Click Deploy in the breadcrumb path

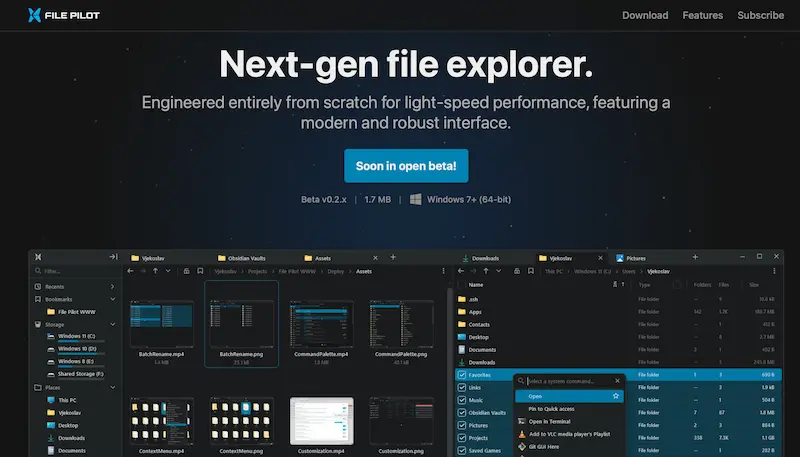[x=335, y=271]
